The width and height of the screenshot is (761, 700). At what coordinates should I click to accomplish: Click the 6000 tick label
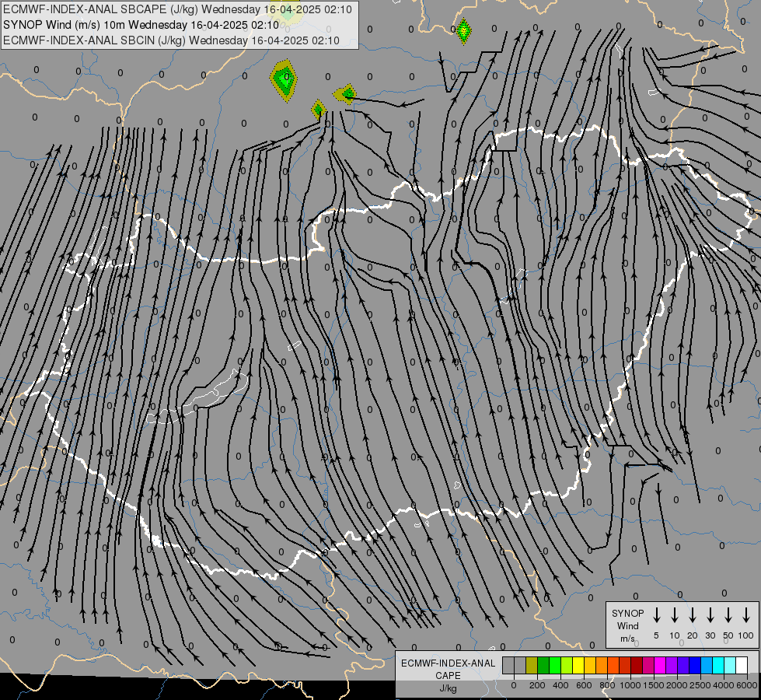point(747,685)
